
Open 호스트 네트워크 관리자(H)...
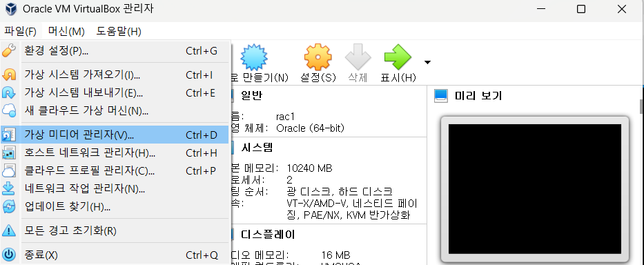[115, 153]
